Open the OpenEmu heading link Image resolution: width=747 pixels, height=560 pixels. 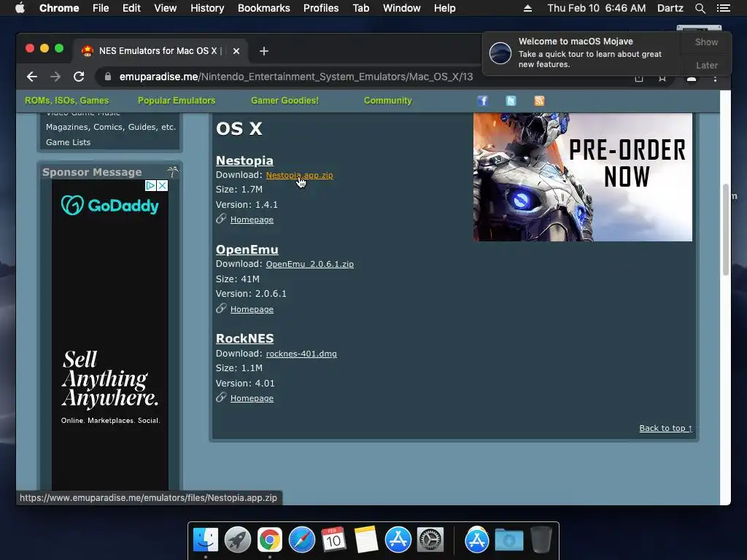(x=247, y=249)
